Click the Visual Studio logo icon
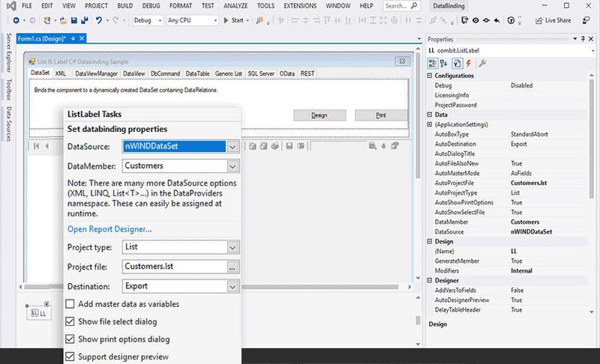 [x=11, y=6]
